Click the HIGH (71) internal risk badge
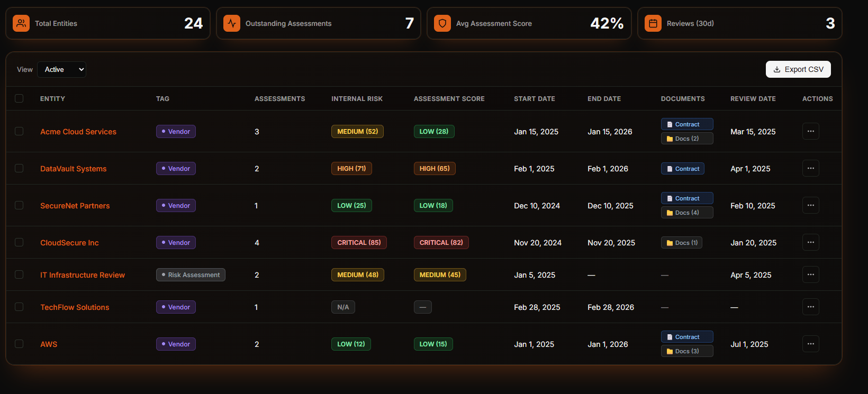This screenshot has width=868, height=394. tap(351, 168)
